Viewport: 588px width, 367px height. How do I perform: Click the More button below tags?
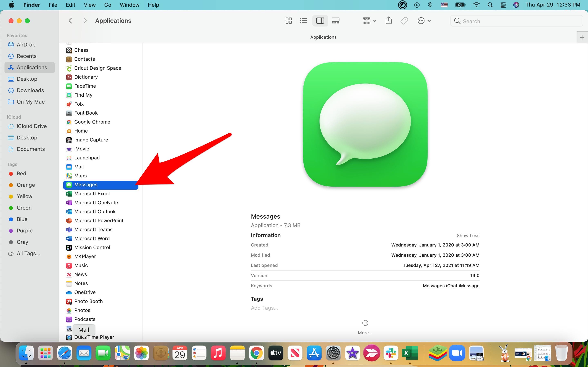tap(365, 328)
